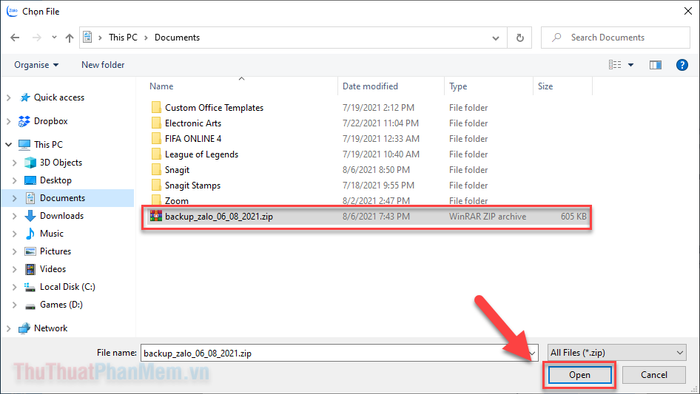Click the Dropbox icon in sidebar
The image size is (700, 394).
tap(24, 121)
